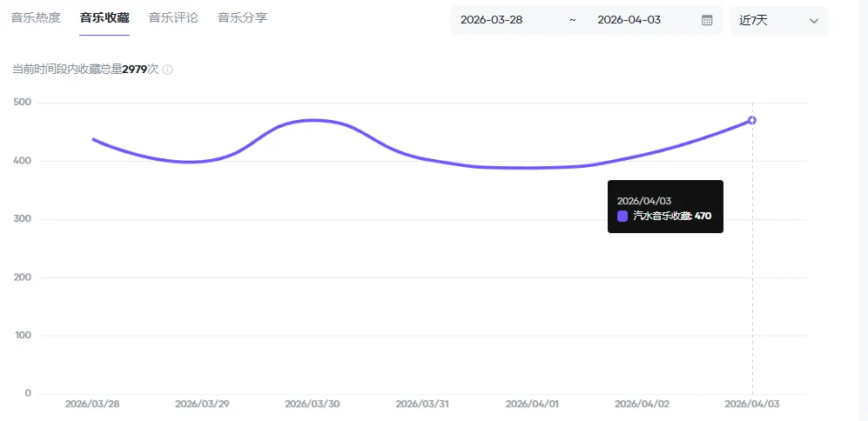Expand the 近7天 range dropdown
Screen dimensions: 868x421
coord(778,21)
